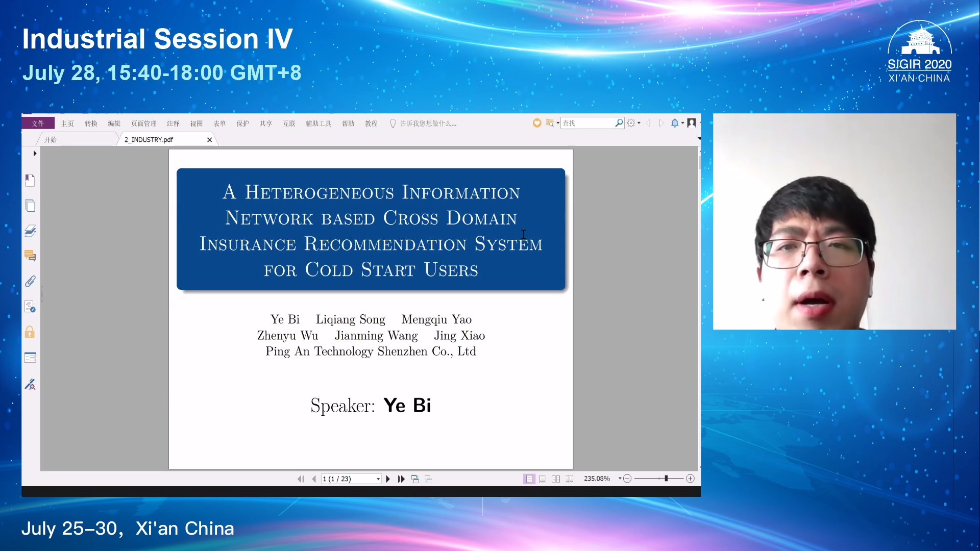This screenshot has height=551, width=980.
Task: Open the 文件 (File) menu
Action: [x=38, y=123]
